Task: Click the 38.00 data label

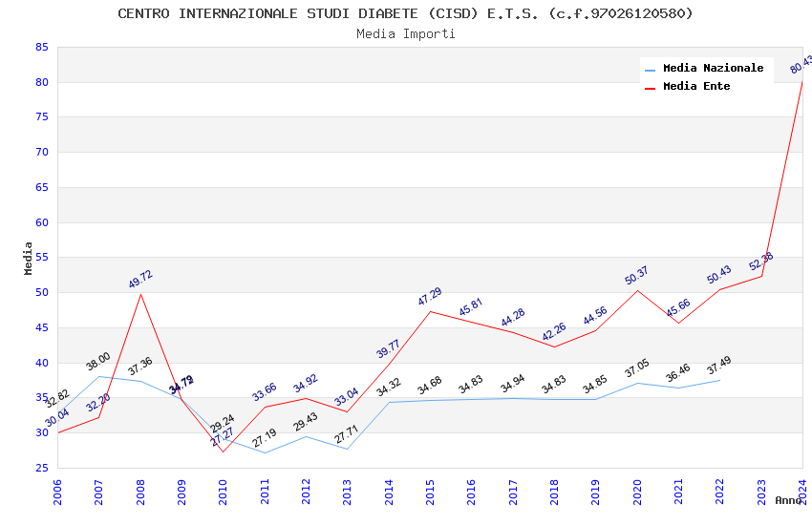Action: (x=98, y=361)
